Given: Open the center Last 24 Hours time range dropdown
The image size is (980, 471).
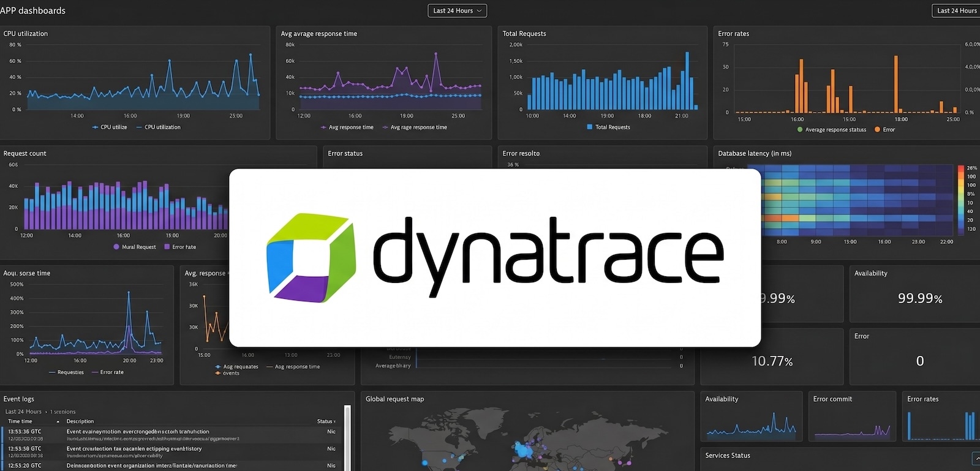Looking at the screenshot, I should (457, 10).
